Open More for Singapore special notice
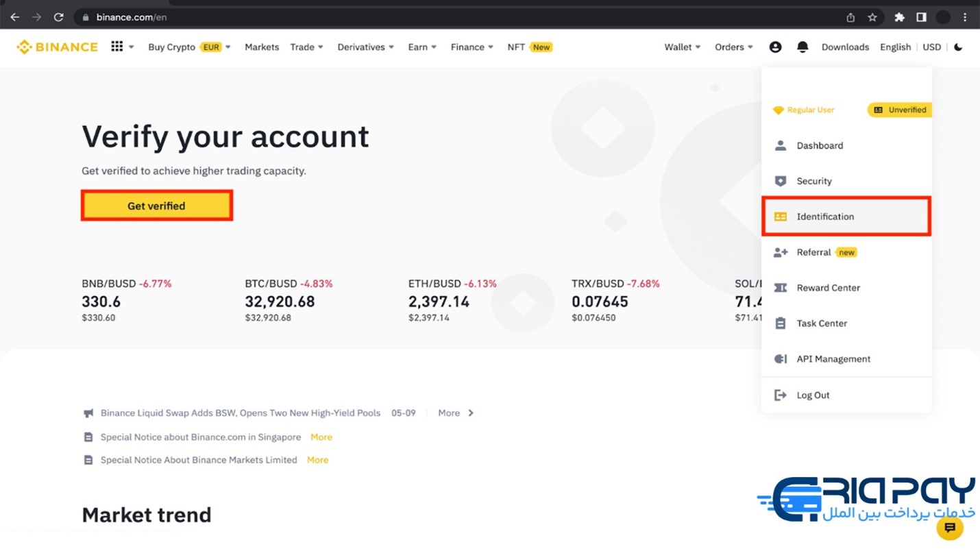The image size is (980, 551). [321, 437]
